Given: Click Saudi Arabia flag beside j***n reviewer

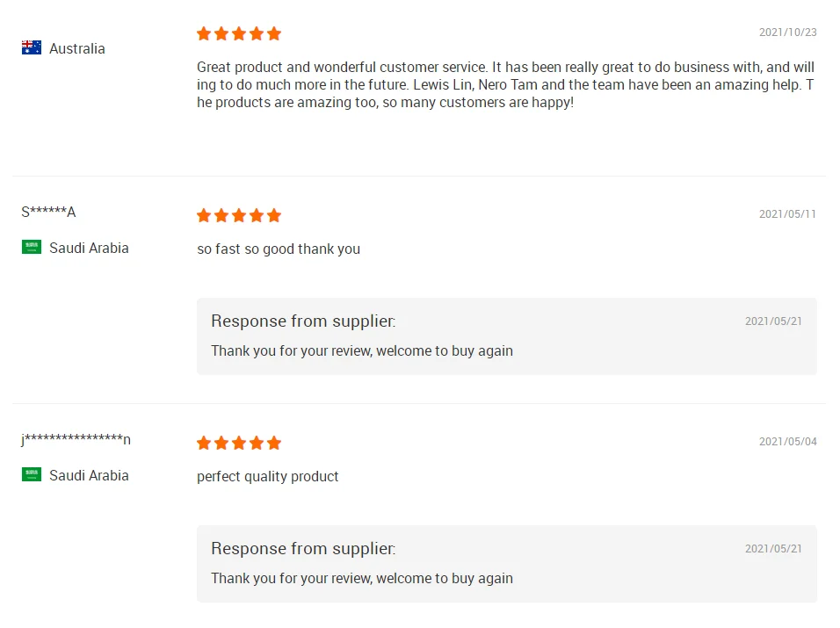Looking at the screenshot, I should pyautogui.click(x=32, y=475).
